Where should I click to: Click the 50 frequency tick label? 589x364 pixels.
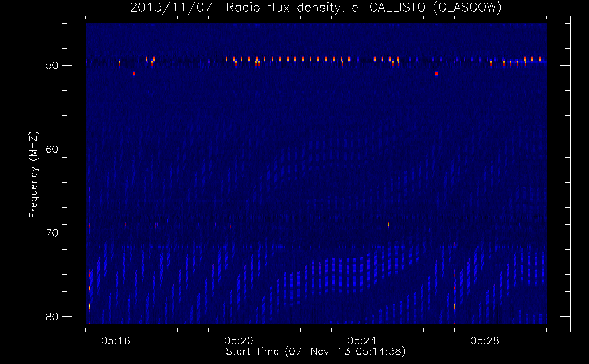[x=52, y=66]
